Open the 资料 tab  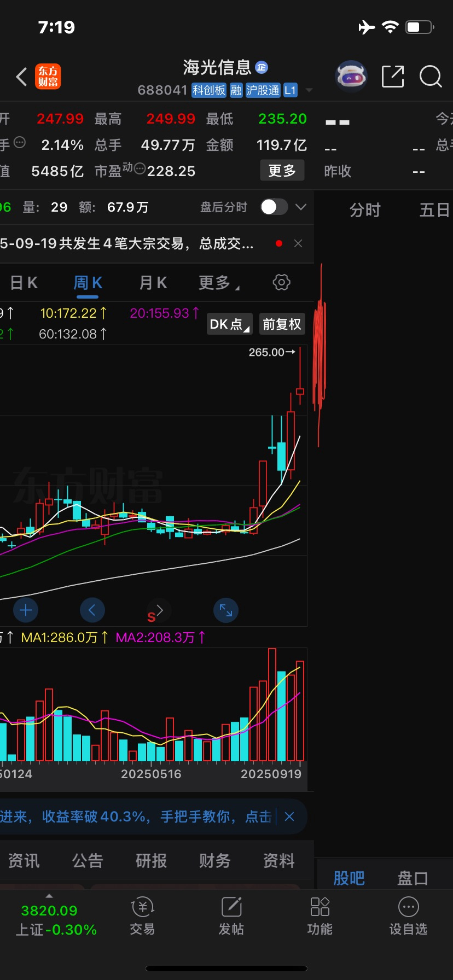279,861
